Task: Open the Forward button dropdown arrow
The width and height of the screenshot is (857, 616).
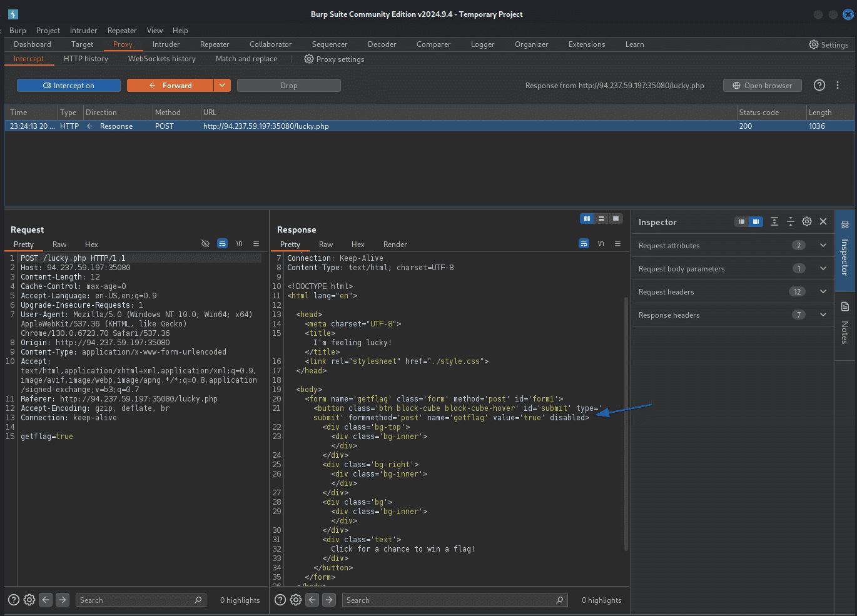Action: click(x=222, y=85)
